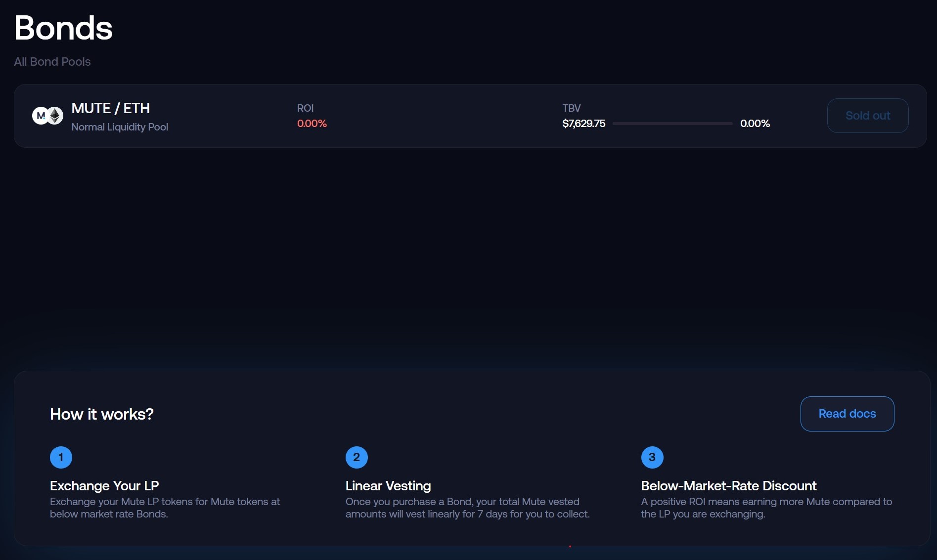Open the Read docs link
937x560 pixels.
(x=847, y=414)
